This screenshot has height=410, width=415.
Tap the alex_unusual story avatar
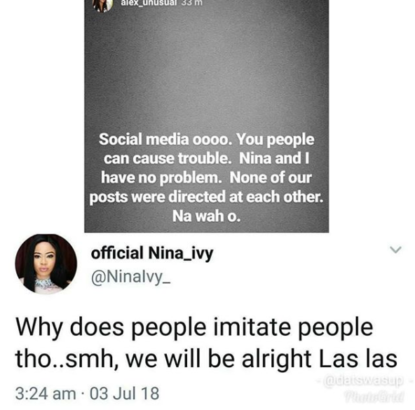tap(102, 5)
